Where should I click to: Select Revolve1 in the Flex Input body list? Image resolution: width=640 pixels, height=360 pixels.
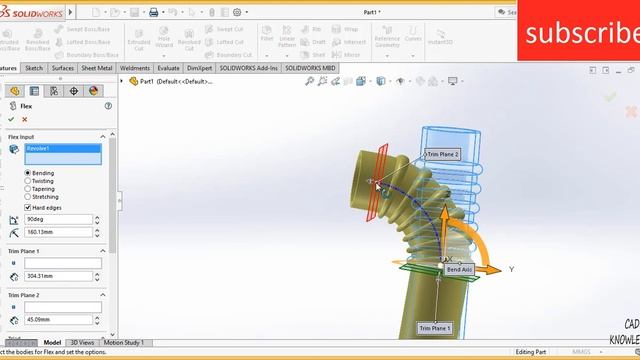tap(63, 148)
